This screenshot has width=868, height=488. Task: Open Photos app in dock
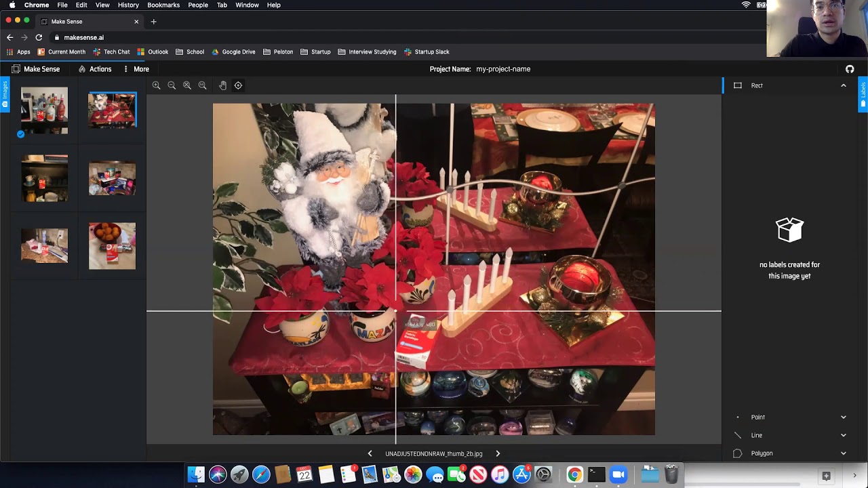(413, 474)
